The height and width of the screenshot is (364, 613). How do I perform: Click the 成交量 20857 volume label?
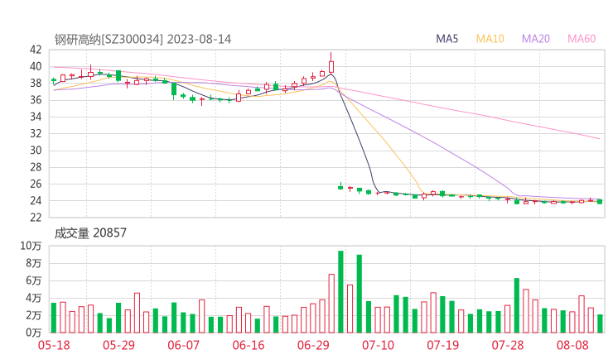tap(90, 233)
